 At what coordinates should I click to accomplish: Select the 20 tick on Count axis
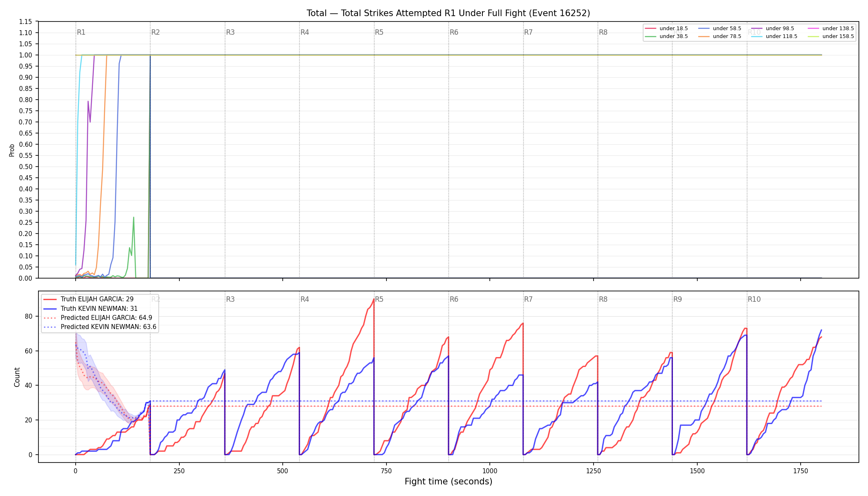click(x=29, y=420)
